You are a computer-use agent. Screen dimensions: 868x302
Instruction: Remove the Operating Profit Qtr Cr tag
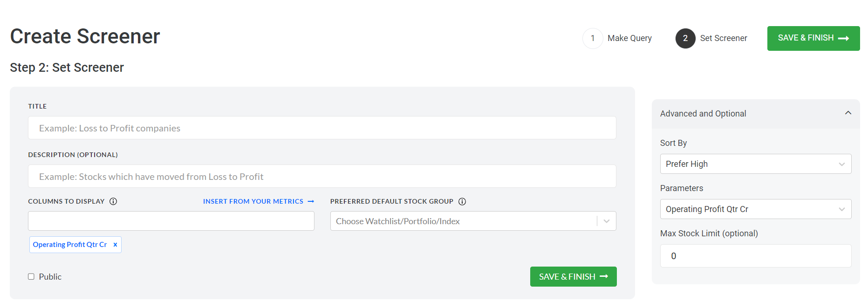point(115,245)
